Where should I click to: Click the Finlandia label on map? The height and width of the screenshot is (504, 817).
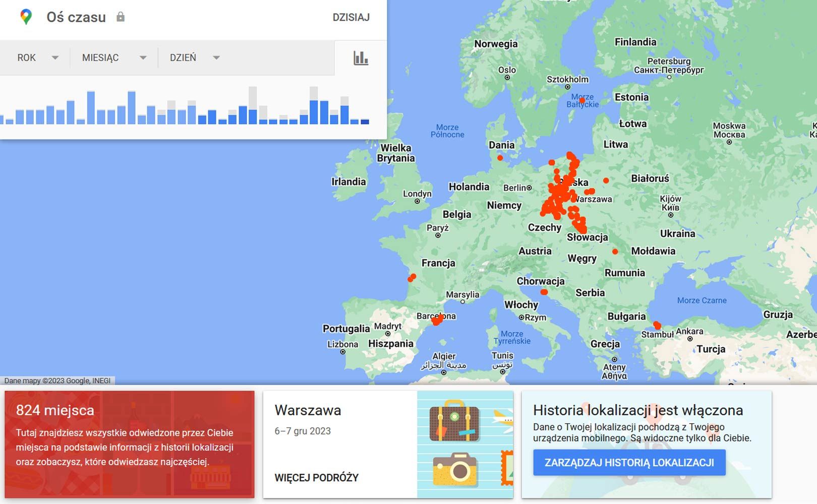click(x=635, y=42)
